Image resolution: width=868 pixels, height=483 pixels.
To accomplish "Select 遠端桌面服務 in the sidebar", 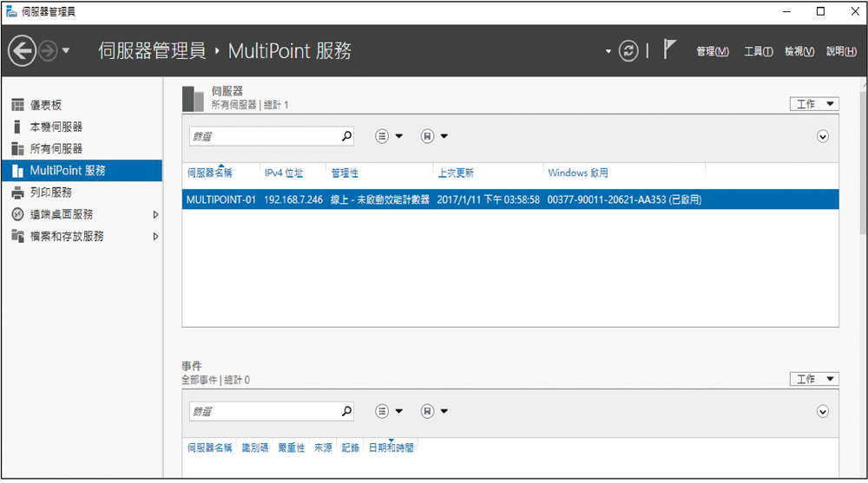I will click(x=82, y=214).
